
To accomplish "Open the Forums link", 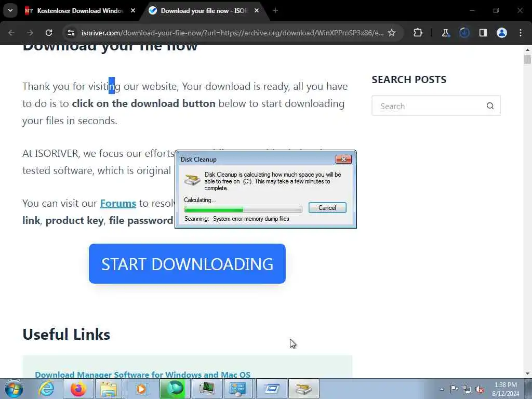I will (118, 203).
